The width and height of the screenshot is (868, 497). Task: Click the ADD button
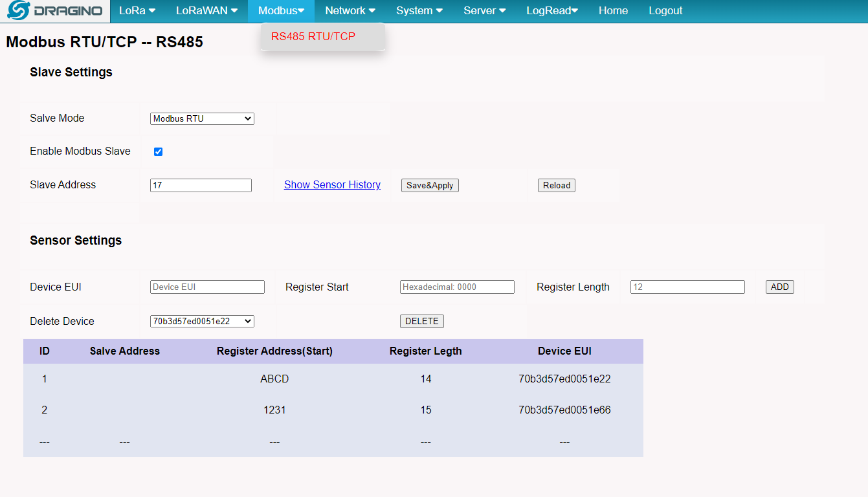click(x=780, y=287)
